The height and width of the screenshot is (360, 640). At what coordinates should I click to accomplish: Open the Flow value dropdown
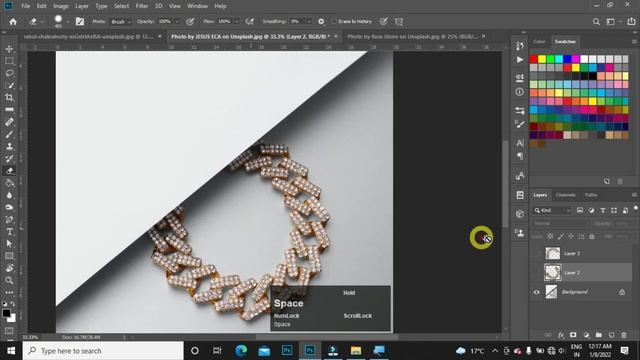pos(237,22)
